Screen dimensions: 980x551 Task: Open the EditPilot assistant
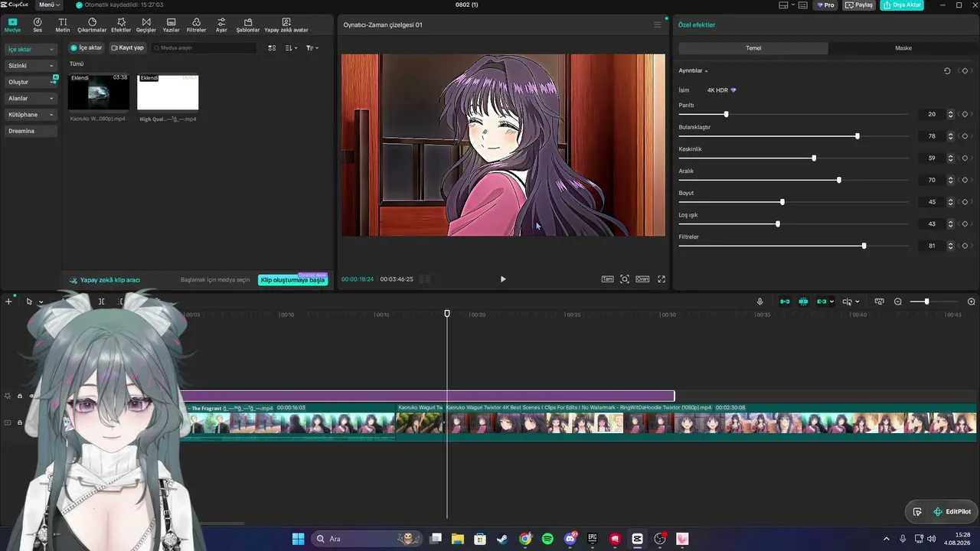(951, 512)
